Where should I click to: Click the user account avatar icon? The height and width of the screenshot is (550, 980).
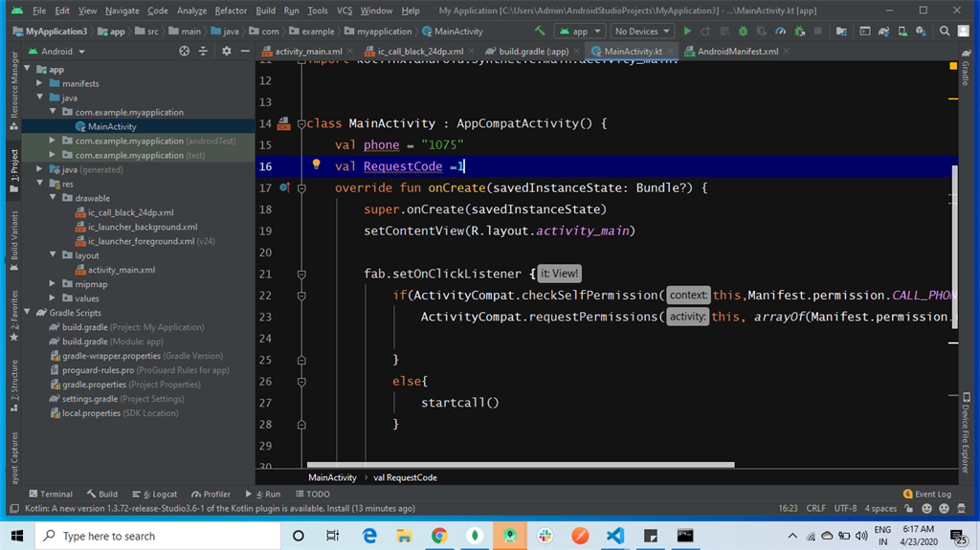point(964,31)
